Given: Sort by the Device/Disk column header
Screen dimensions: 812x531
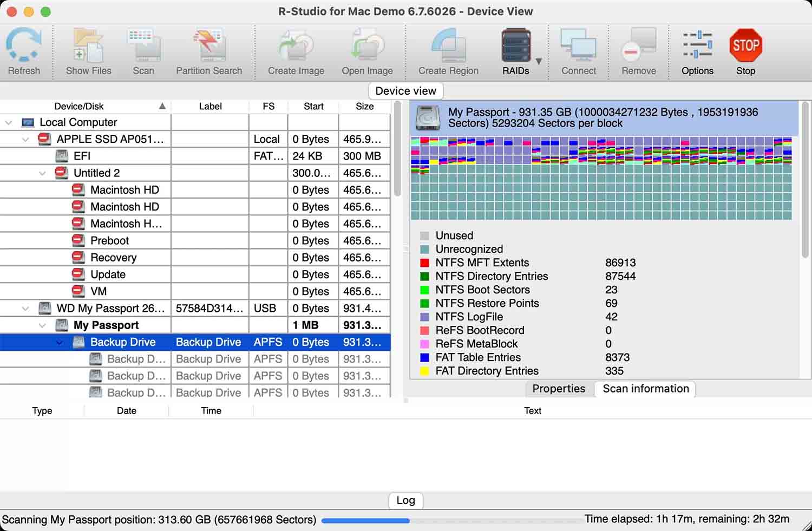Looking at the screenshot, I should click(85, 106).
